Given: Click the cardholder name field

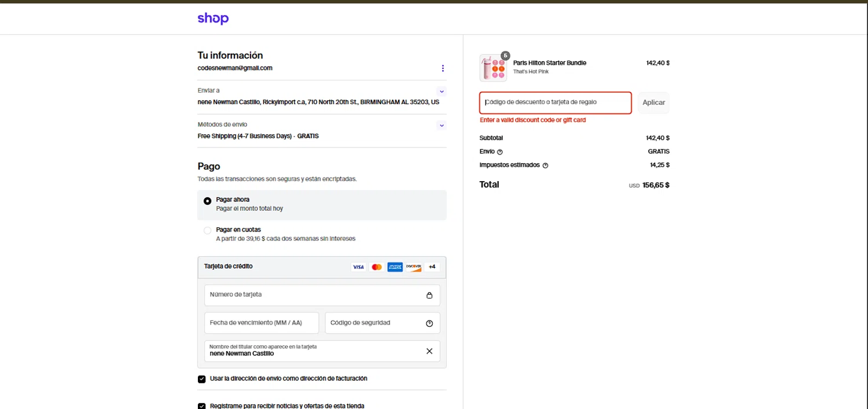Looking at the screenshot, I should [x=322, y=351].
